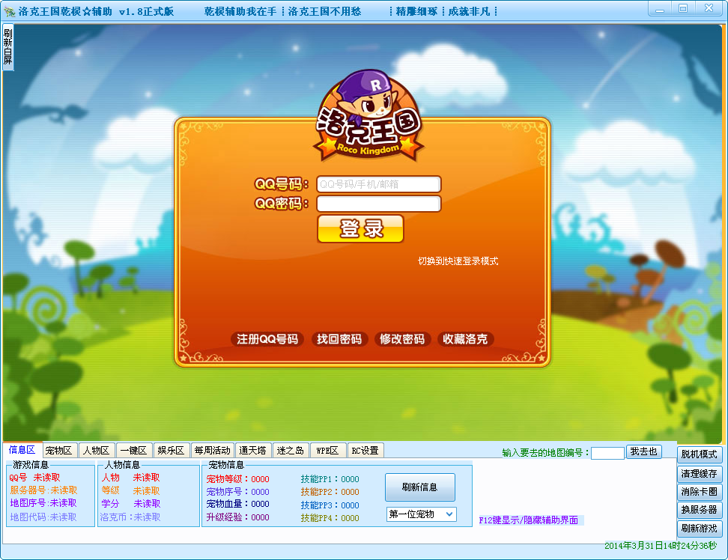728x560 pixels.
Task: Click the 刷新信息 button
Action: (419, 487)
